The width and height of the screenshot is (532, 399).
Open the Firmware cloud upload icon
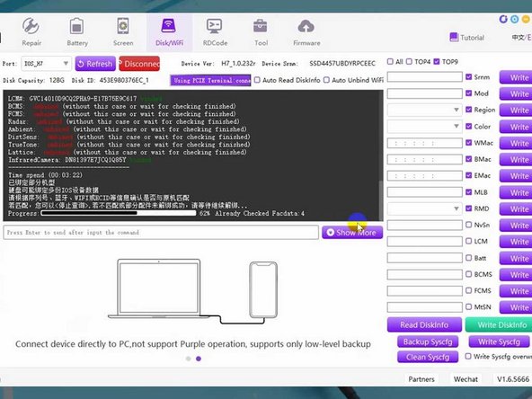tap(306, 26)
